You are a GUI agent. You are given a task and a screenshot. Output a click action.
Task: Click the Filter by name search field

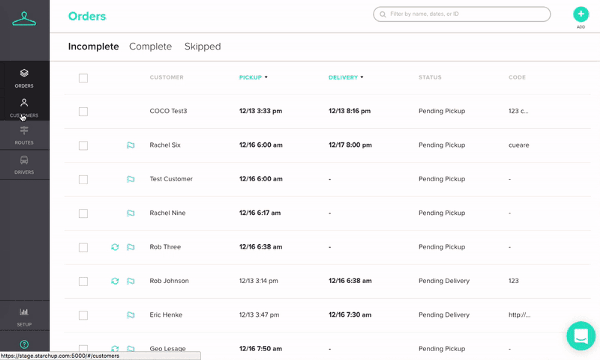pos(462,14)
